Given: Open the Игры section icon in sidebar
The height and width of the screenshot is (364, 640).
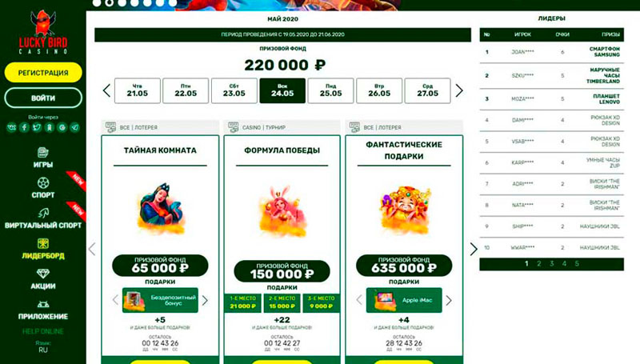Looking at the screenshot, I should (x=43, y=153).
